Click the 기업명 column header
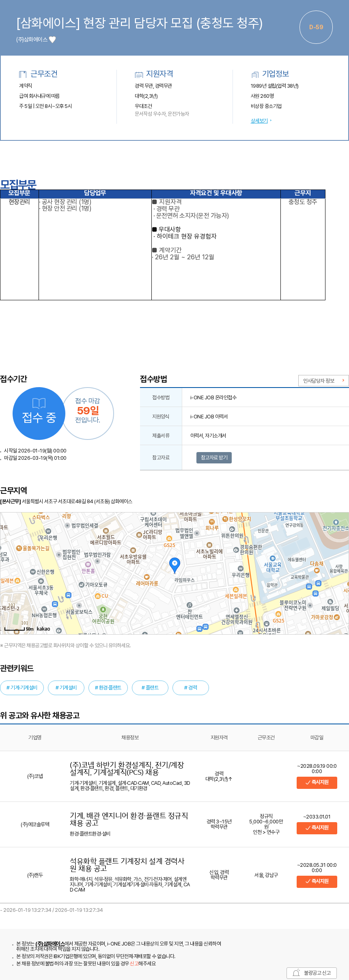This screenshot has height=980, width=349. click(35, 737)
